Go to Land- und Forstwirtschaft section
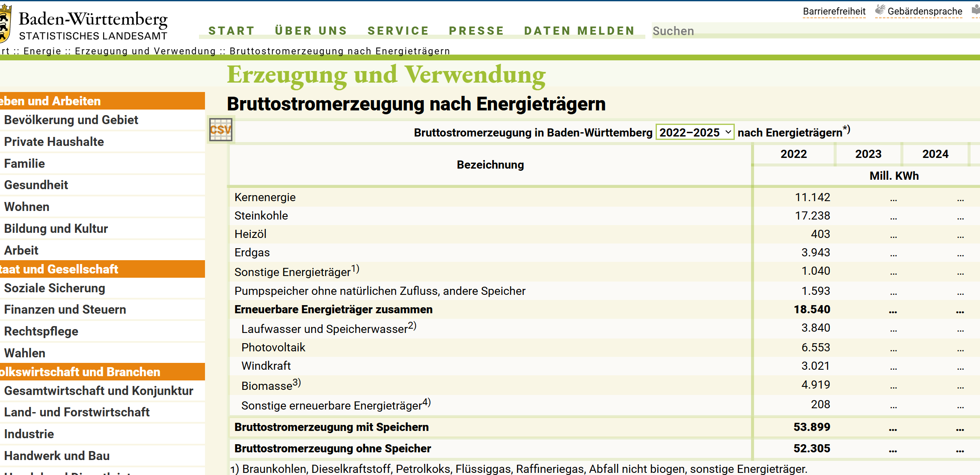Image resolution: width=980 pixels, height=475 pixels. [77, 412]
